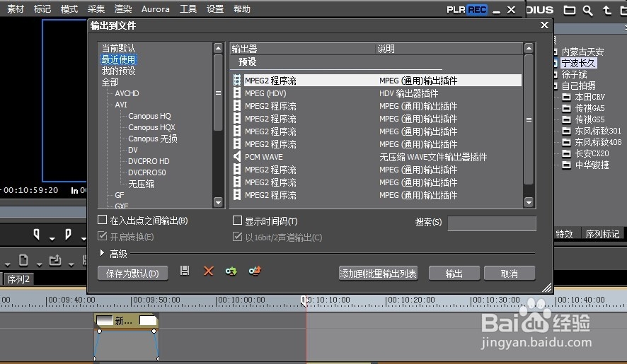The image size is (627, 364).
Task: Click the timeline playhead marker at 00:10:10
Action: coord(304,301)
